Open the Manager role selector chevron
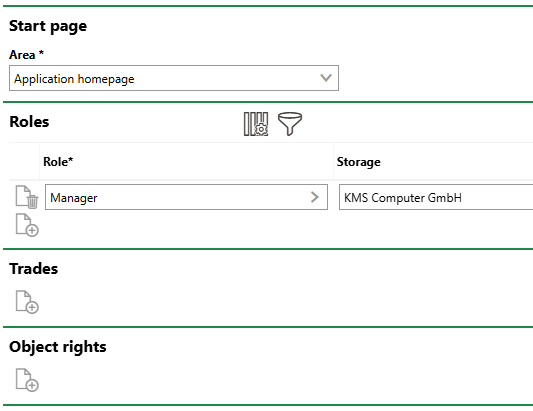Image resolution: width=533 pixels, height=411 pixels. point(315,197)
